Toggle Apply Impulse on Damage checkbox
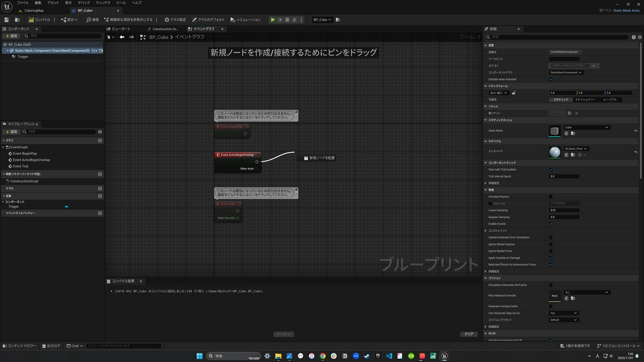 click(551, 257)
